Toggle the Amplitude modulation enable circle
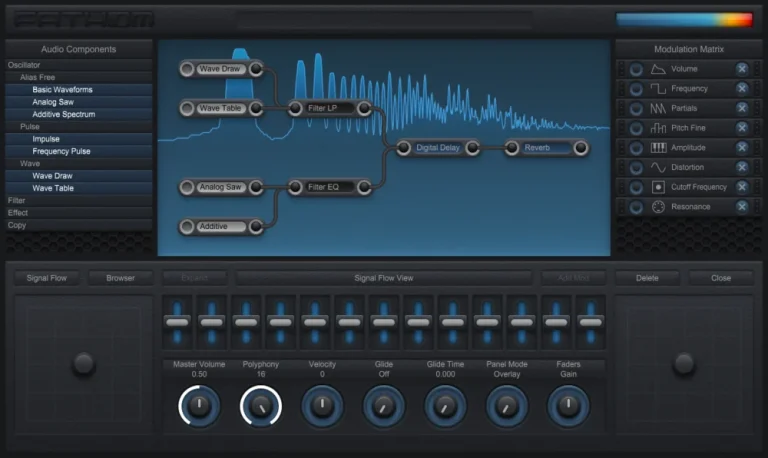The height and width of the screenshot is (458, 768). coord(636,147)
